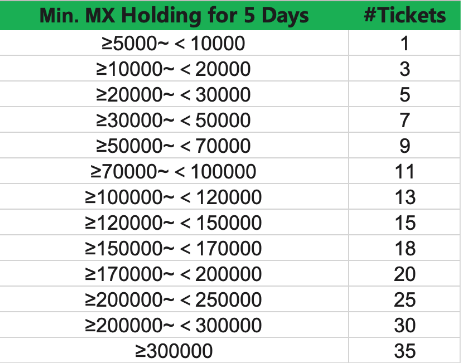Click the ≥300000 cell

pos(174,351)
